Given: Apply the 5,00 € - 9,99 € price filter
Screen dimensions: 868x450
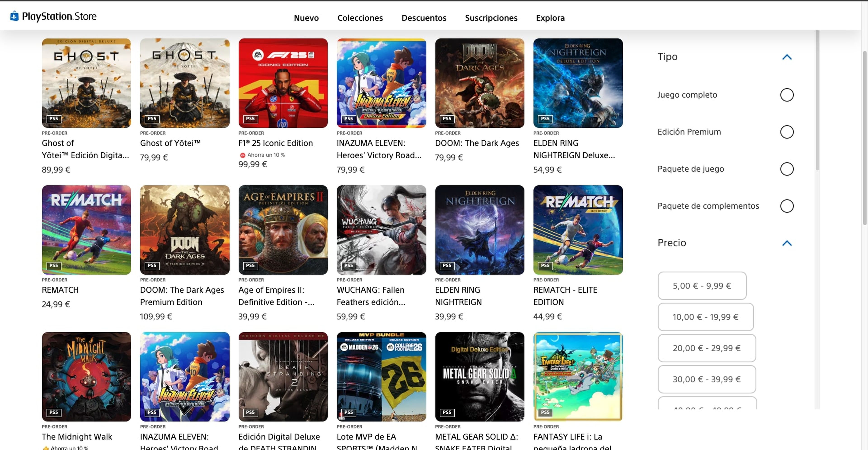Looking at the screenshot, I should pyautogui.click(x=702, y=286).
